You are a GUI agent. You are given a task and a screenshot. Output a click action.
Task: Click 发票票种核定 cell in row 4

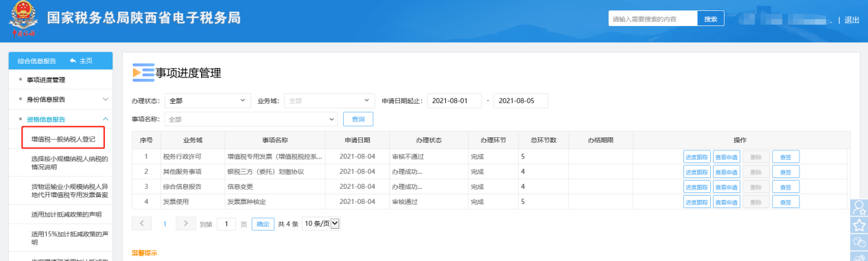coord(275,202)
